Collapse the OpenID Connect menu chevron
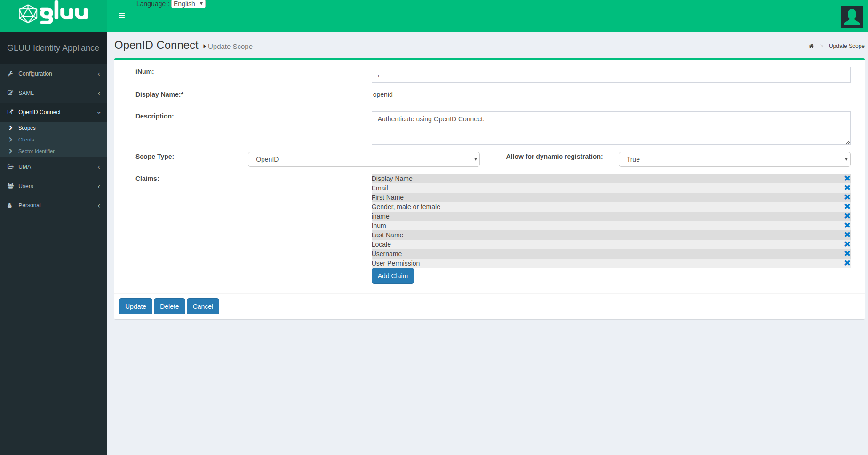 pyautogui.click(x=99, y=113)
